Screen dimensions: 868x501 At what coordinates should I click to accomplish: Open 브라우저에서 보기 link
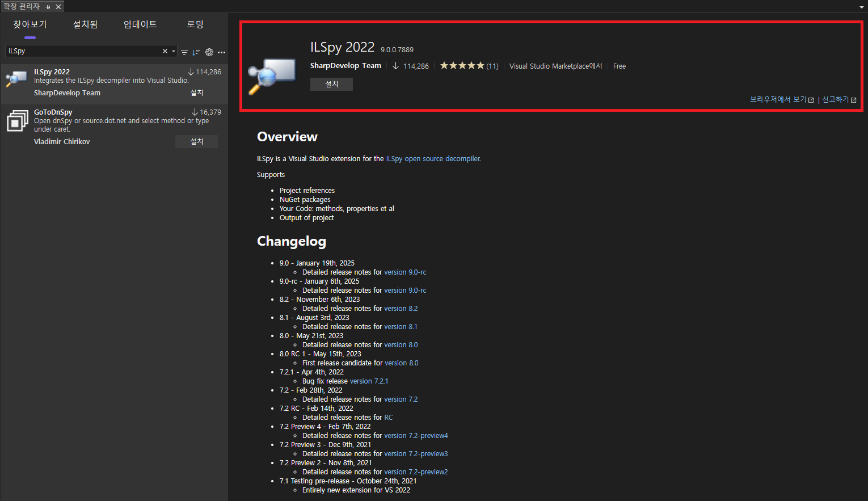coord(782,99)
